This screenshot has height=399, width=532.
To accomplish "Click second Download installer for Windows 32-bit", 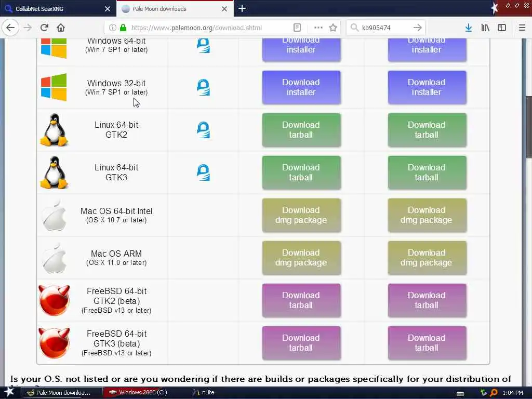I will (427, 87).
